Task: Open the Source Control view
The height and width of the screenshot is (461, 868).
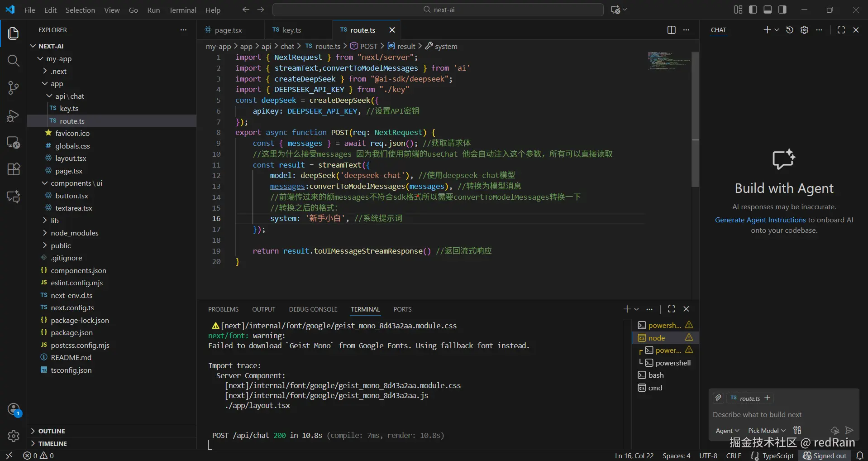Action: pos(14,88)
